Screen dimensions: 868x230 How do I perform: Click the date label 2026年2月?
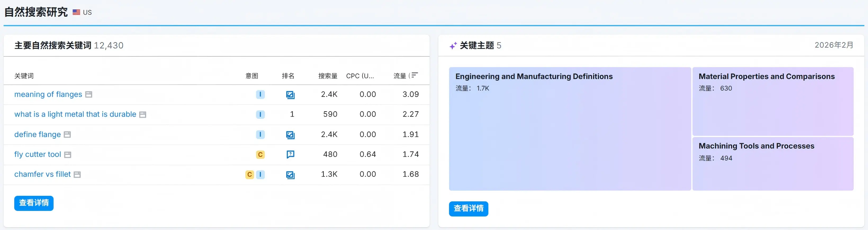pos(834,45)
